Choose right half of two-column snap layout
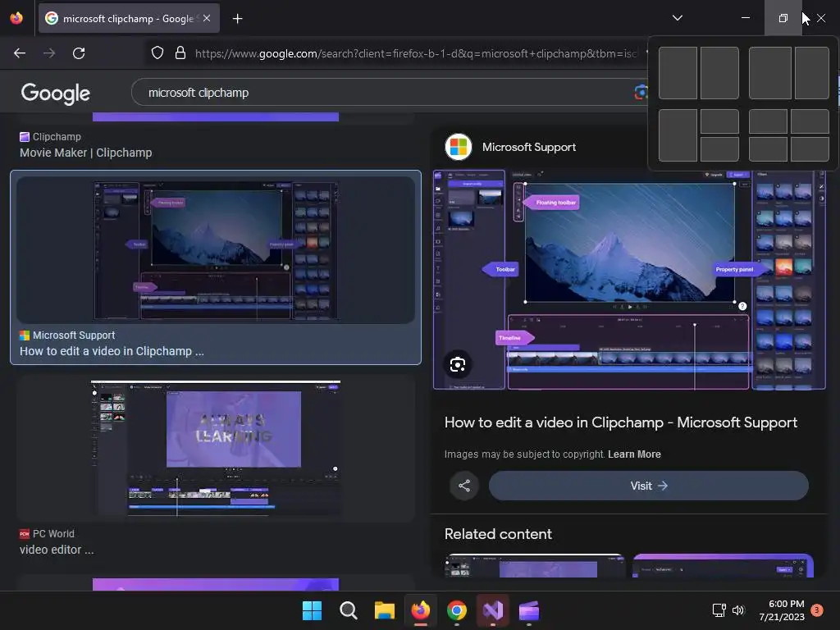 719,73
